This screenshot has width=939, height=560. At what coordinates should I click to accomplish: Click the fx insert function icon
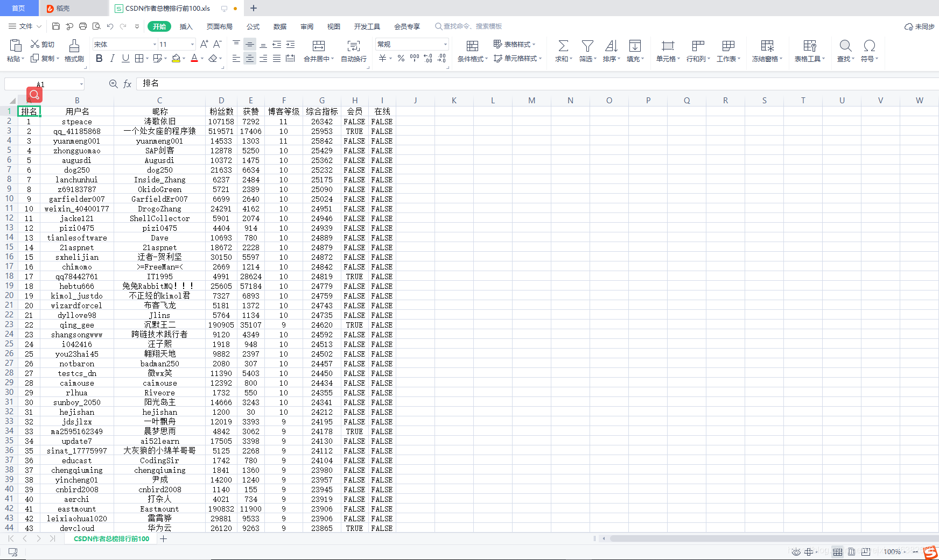point(128,83)
